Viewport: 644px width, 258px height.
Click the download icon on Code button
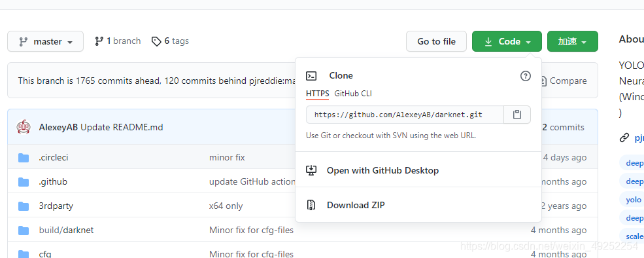click(488, 41)
